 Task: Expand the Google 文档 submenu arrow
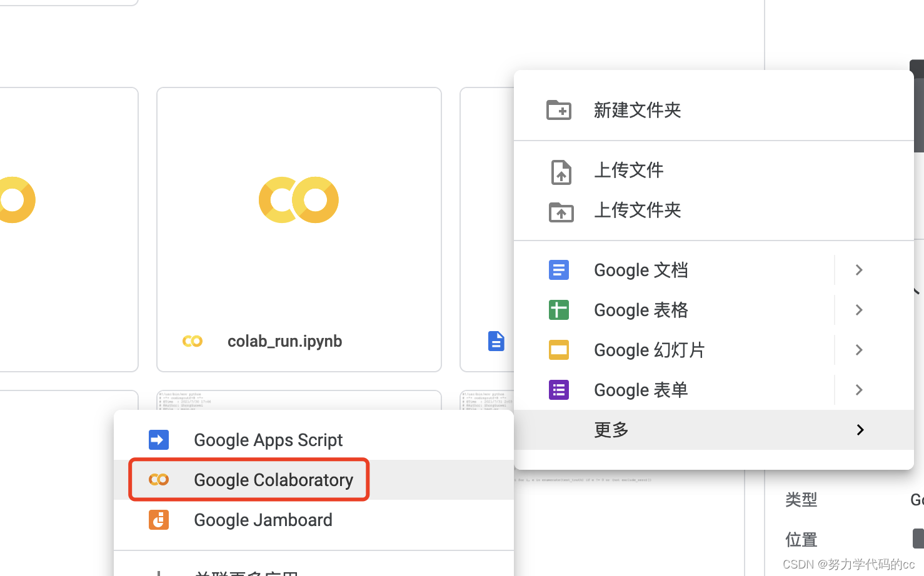[x=858, y=269]
